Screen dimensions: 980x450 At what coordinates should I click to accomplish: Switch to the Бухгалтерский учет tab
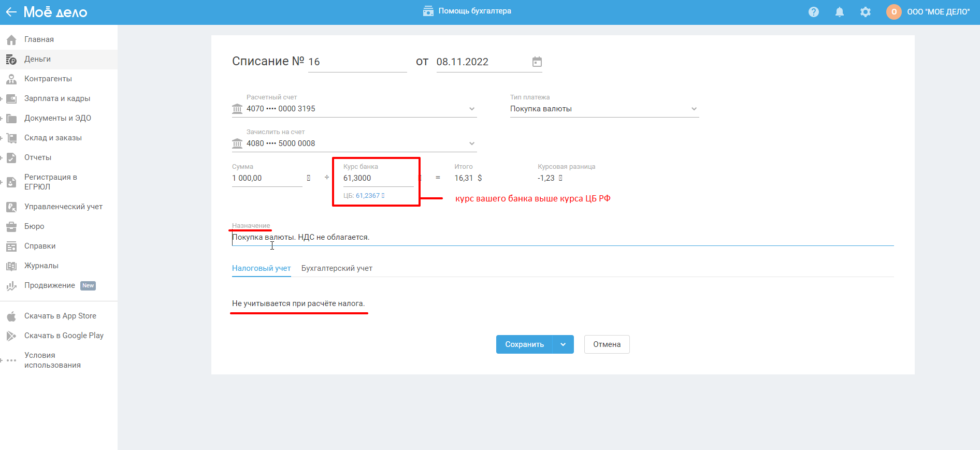pos(337,268)
